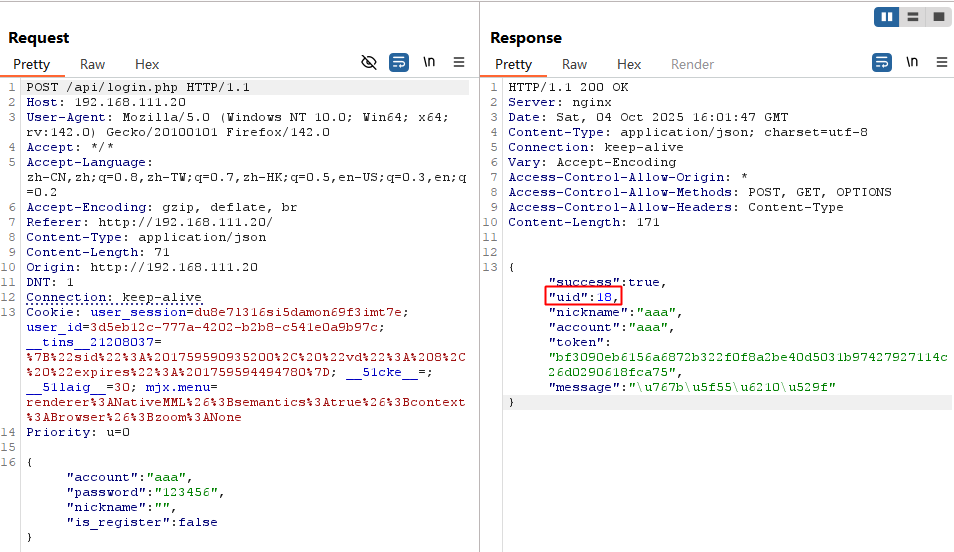Select the Raw tab in Response panel
This screenshot has width=954, height=552.
click(x=574, y=64)
